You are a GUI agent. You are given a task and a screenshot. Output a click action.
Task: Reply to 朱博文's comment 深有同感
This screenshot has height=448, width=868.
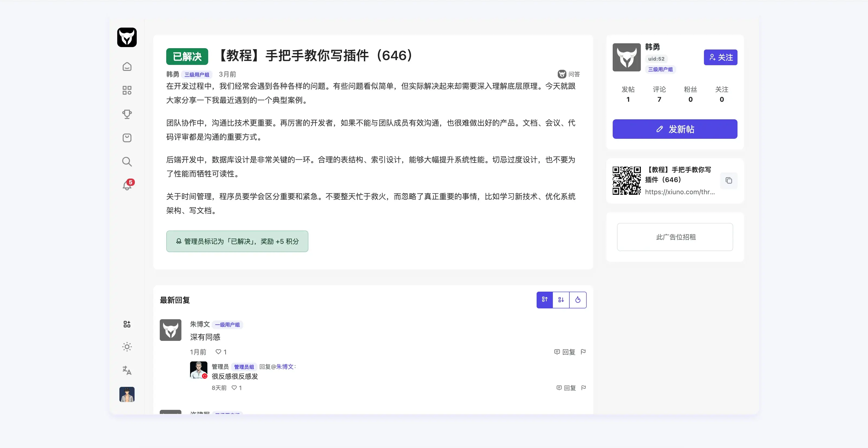click(x=565, y=352)
